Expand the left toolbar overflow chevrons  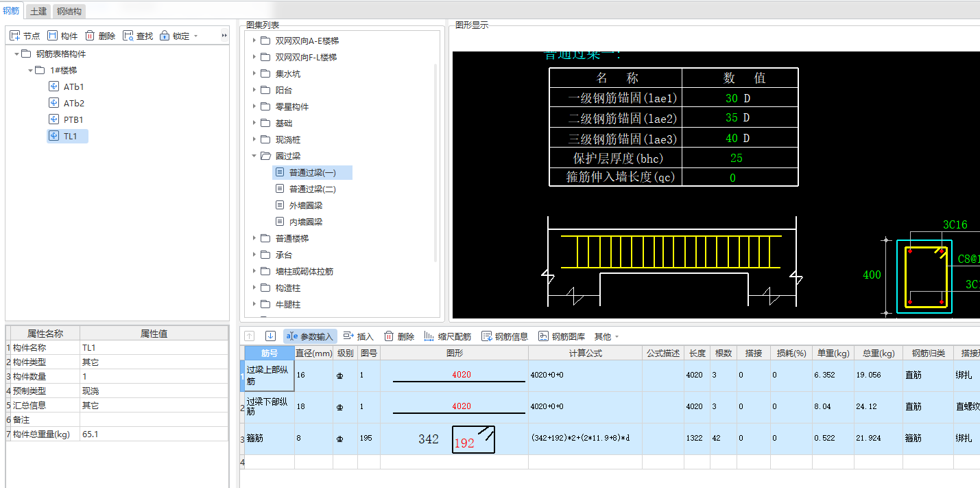coord(224,36)
